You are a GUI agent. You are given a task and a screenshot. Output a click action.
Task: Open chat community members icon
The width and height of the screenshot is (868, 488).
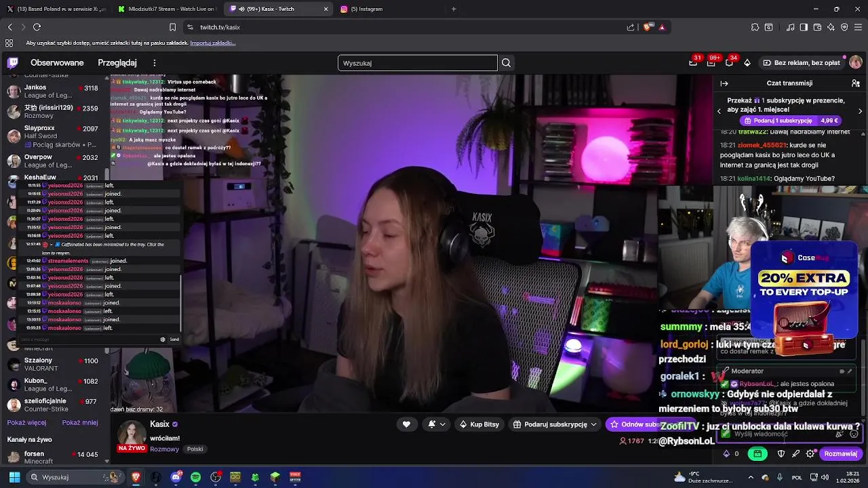pos(856,83)
